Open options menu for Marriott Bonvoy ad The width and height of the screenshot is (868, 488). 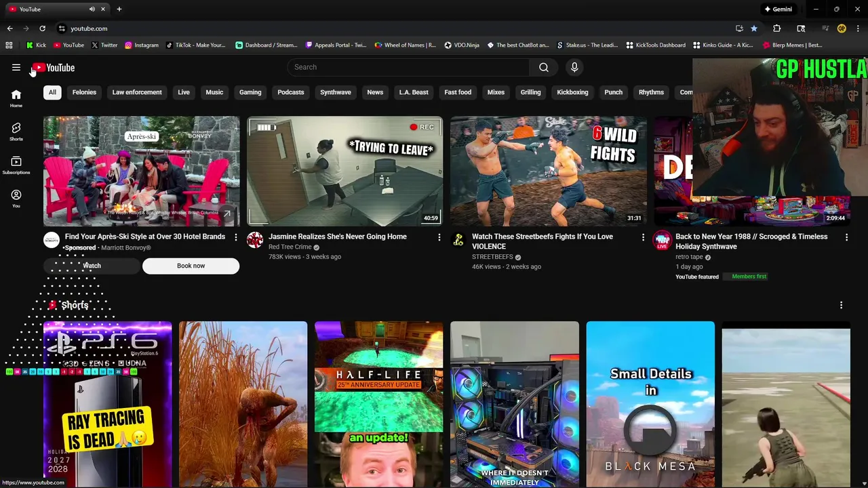point(236,237)
